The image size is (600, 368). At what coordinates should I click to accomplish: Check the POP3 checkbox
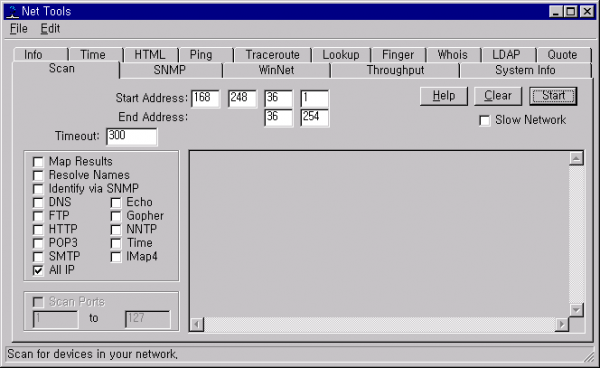click(38, 243)
